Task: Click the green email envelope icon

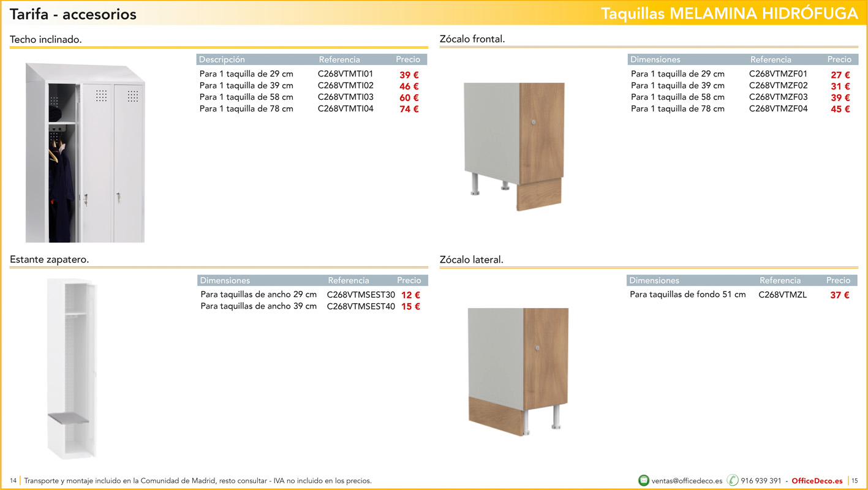Action: click(x=643, y=481)
